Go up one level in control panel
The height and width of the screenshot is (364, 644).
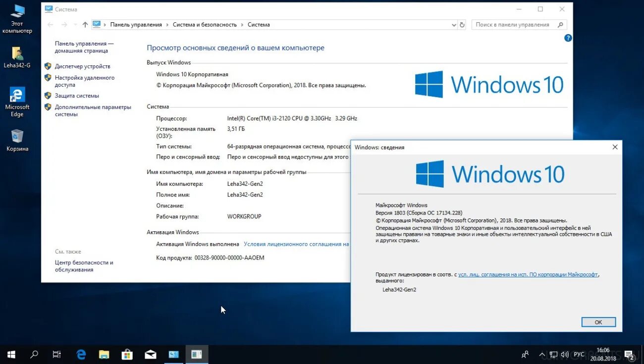click(85, 25)
